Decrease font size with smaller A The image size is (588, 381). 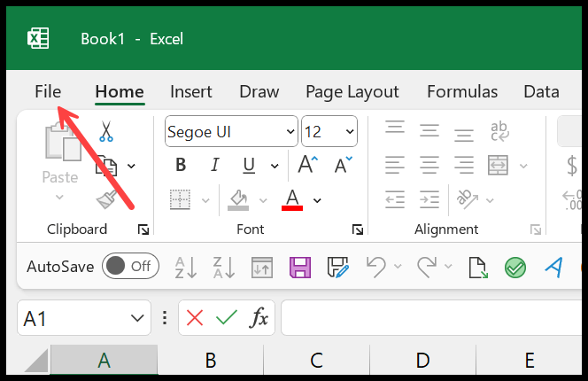pyautogui.click(x=343, y=165)
